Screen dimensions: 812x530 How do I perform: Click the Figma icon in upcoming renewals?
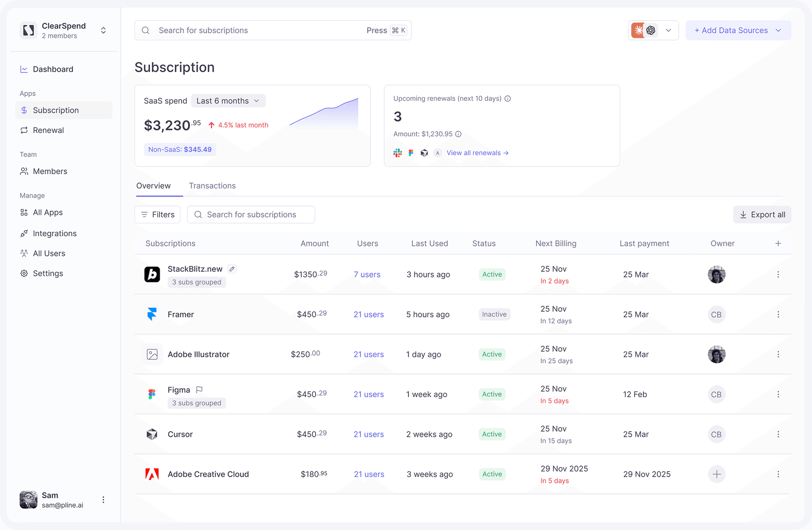411,153
